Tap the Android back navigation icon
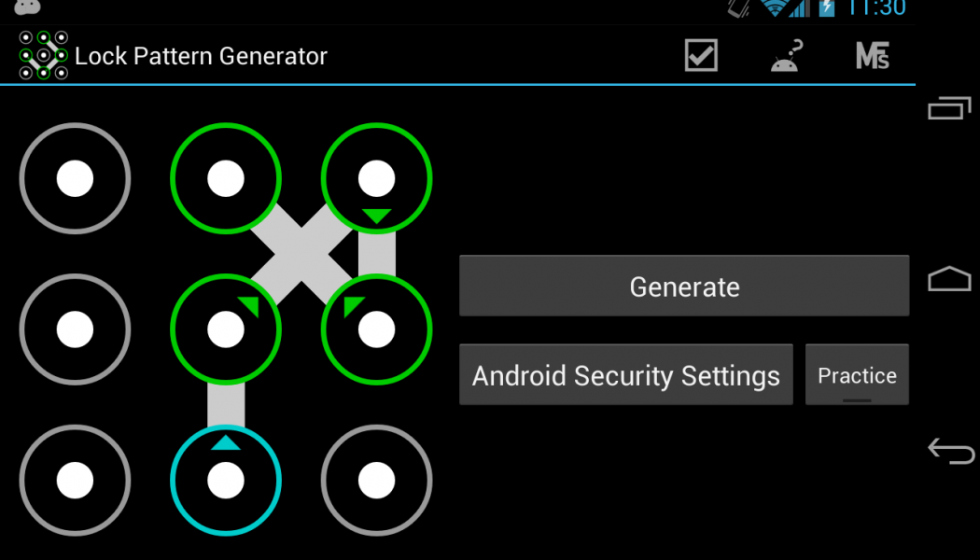This screenshot has width=980, height=560. 951,451
